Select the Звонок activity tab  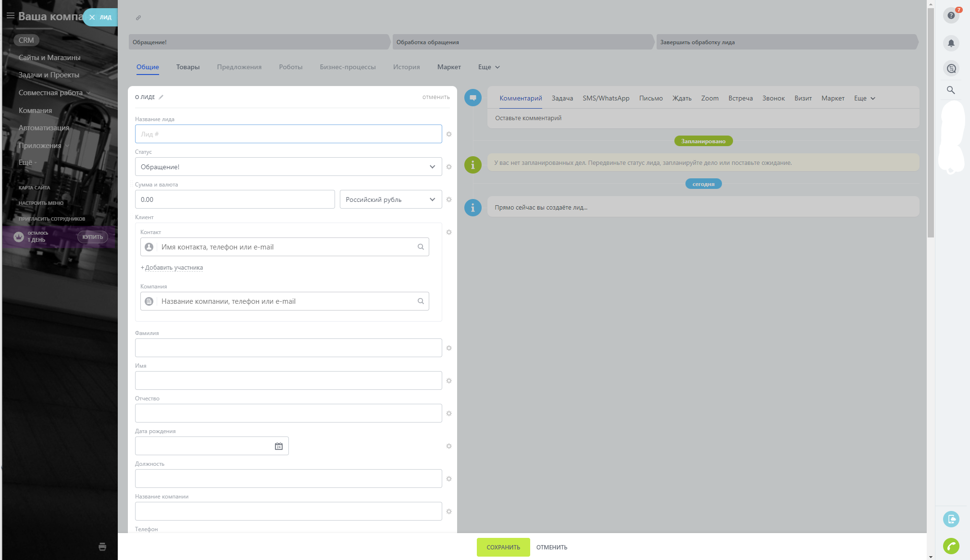(x=773, y=98)
